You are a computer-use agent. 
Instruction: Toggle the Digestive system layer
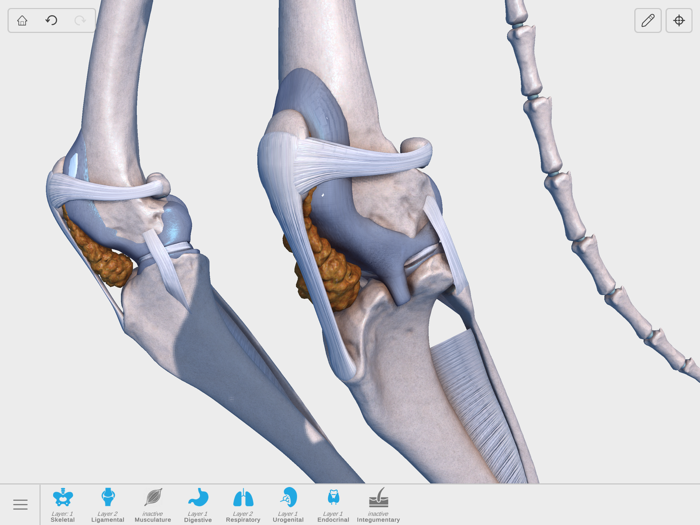(198, 505)
